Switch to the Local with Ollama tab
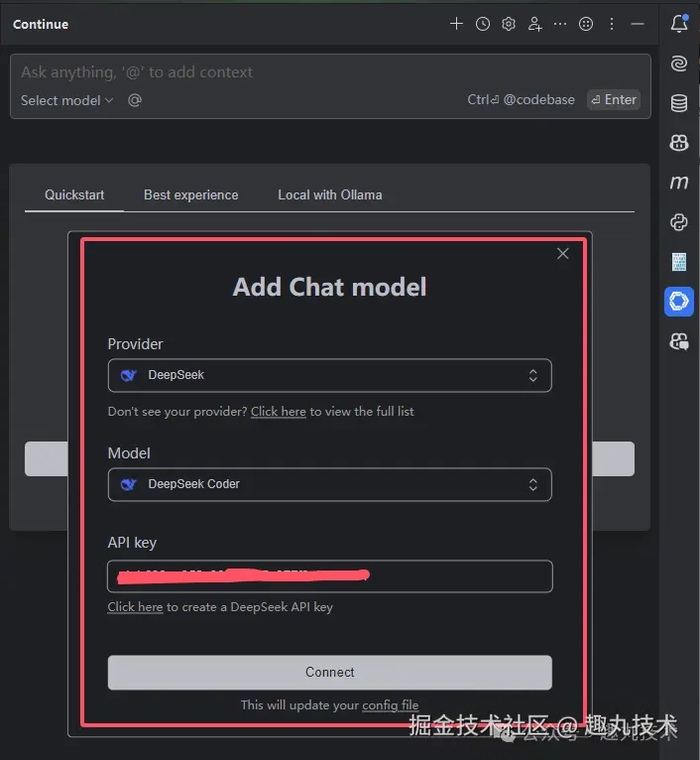The width and height of the screenshot is (700, 760). coord(330,194)
